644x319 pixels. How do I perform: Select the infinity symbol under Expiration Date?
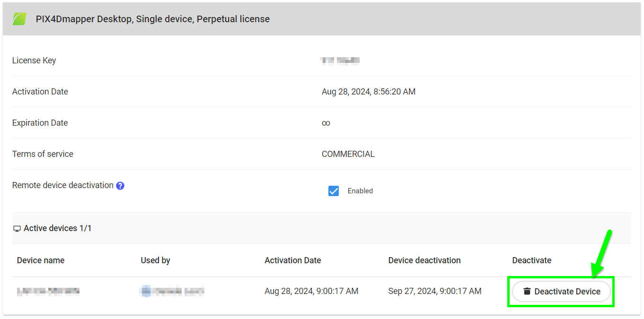click(326, 122)
